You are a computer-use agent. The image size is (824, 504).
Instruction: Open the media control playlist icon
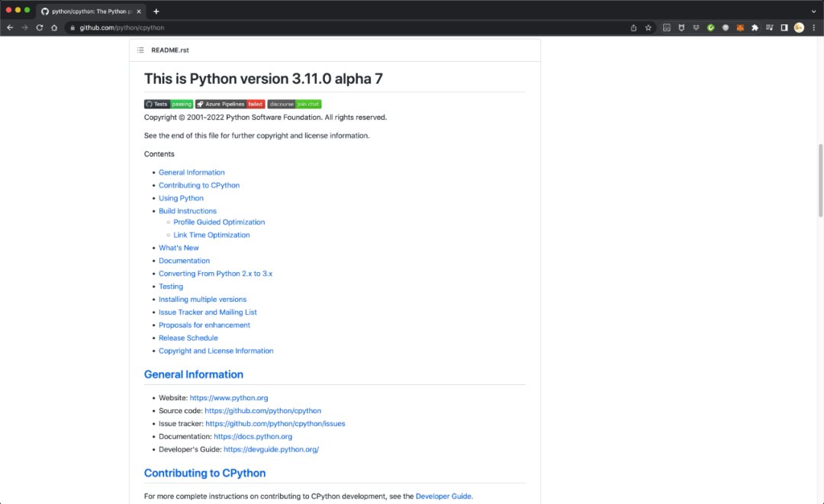[x=769, y=27]
